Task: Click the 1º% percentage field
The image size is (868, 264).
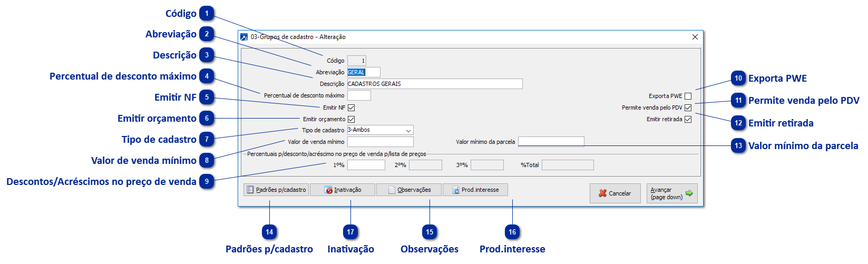Action: point(366,165)
